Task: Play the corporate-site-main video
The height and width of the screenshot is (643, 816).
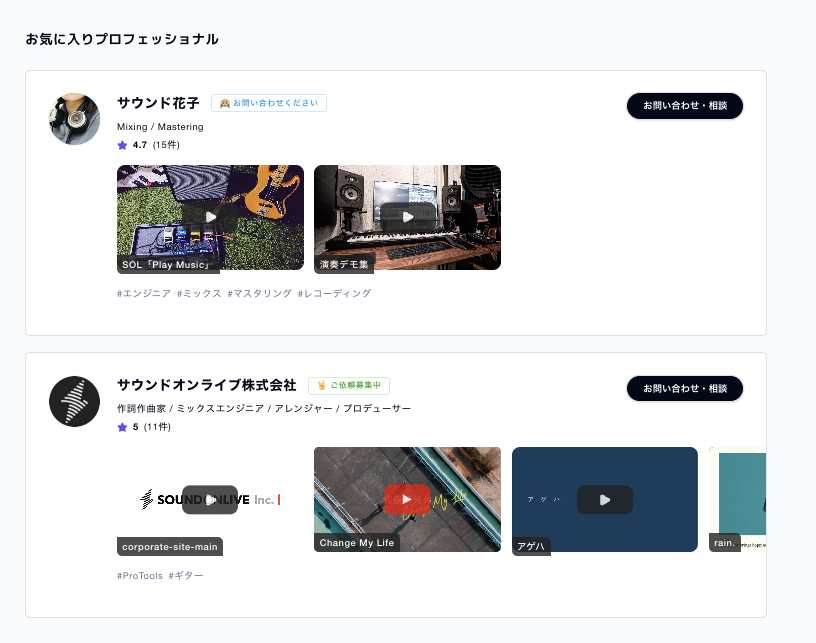Action: click(x=210, y=499)
